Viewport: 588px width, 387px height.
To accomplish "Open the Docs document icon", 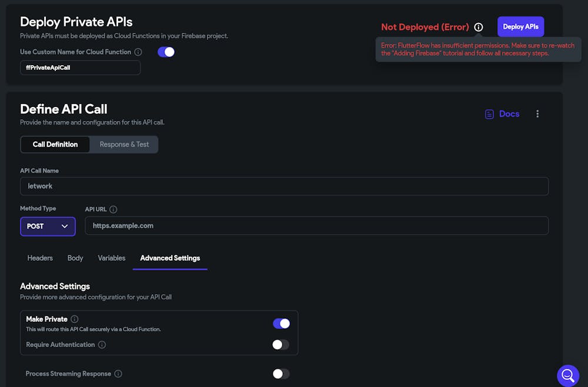I will click(489, 115).
